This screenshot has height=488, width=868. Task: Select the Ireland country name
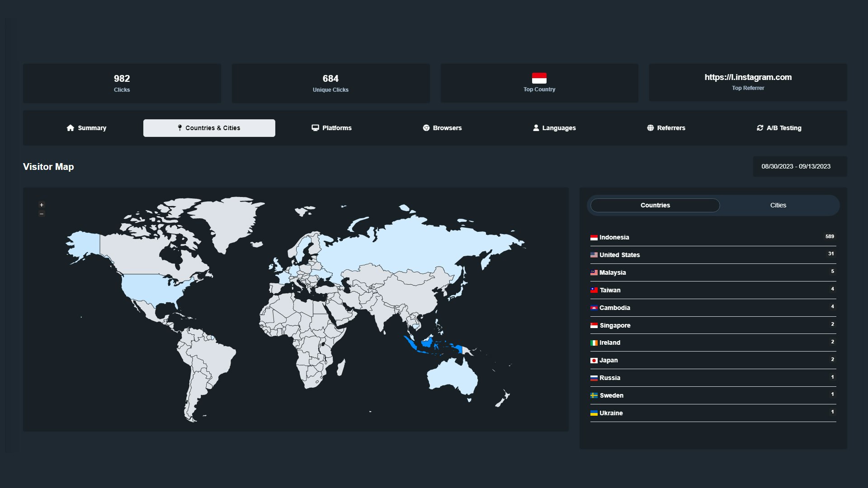[609, 343]
